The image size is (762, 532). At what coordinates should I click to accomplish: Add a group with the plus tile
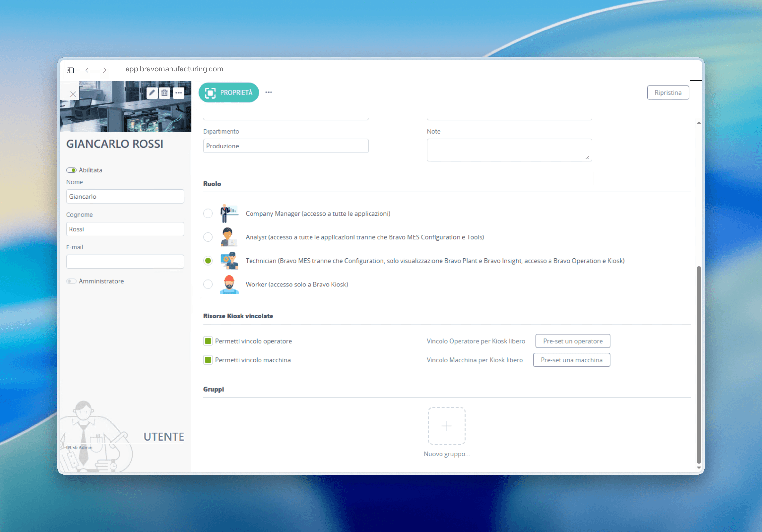[x=446, y=426]
